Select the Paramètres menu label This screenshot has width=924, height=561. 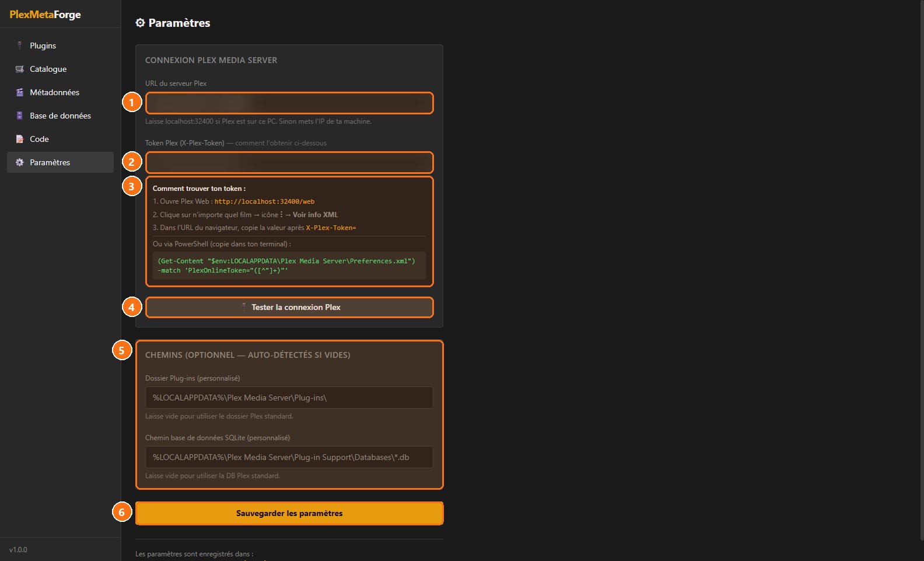point(50,162)
